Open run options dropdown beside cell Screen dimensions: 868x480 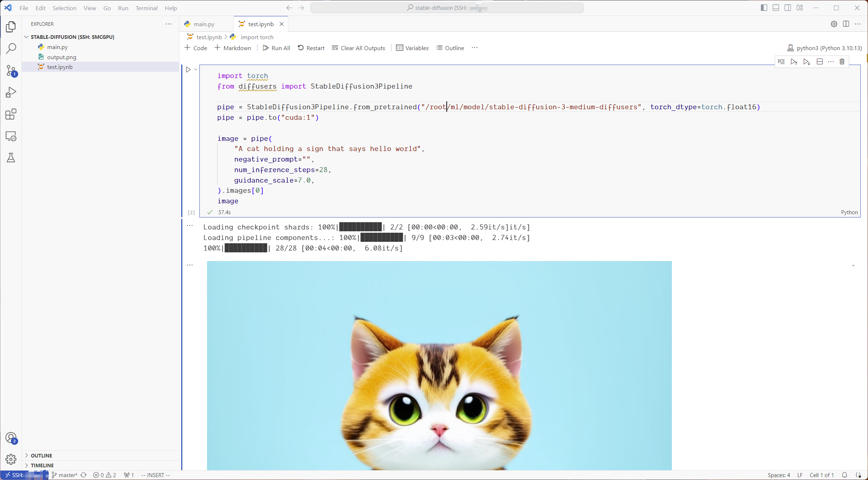[196, 69]
